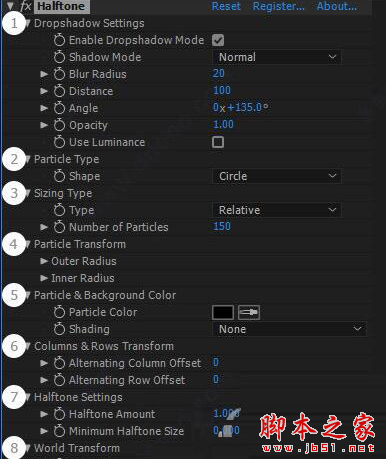Image resolution: width=386 pixels, height=459 pixels.
Task: Select the Particle Type group heading
Action: pyautogui.click(x=66, y=159)
